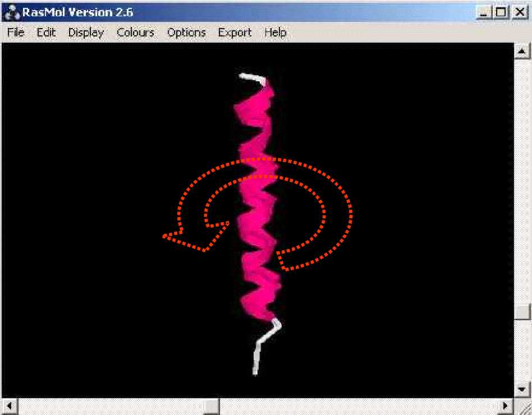Expand the Colours menu

[x=135, y=33]
